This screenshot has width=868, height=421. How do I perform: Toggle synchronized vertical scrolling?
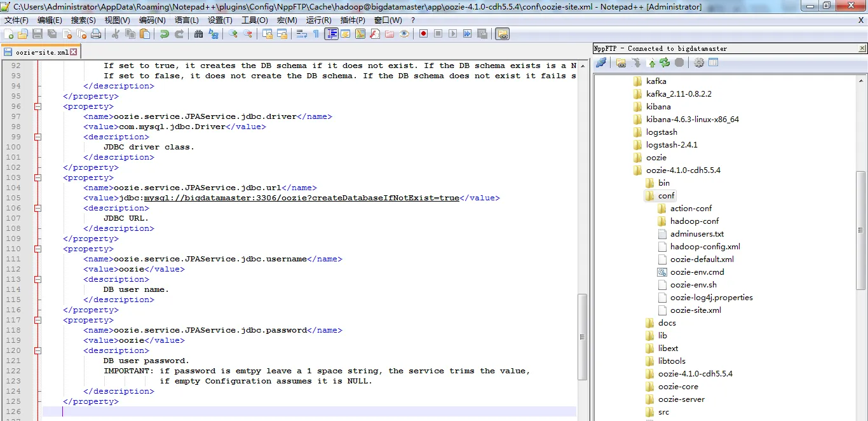268,34
